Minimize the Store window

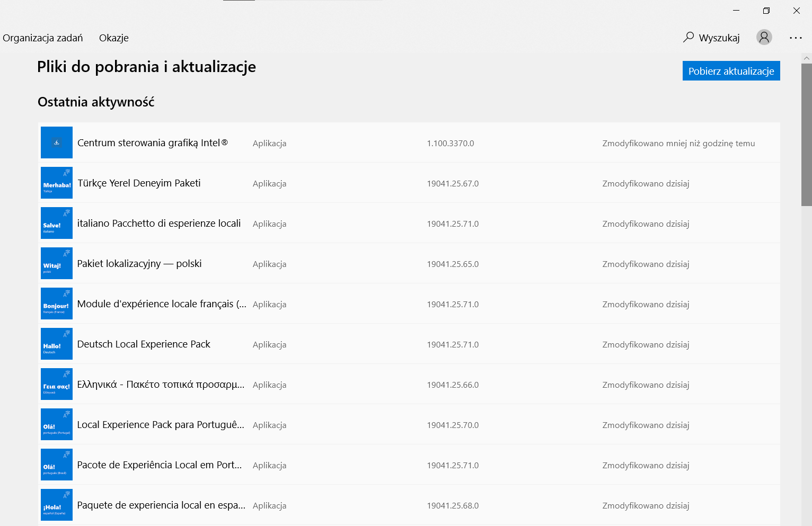736,11
